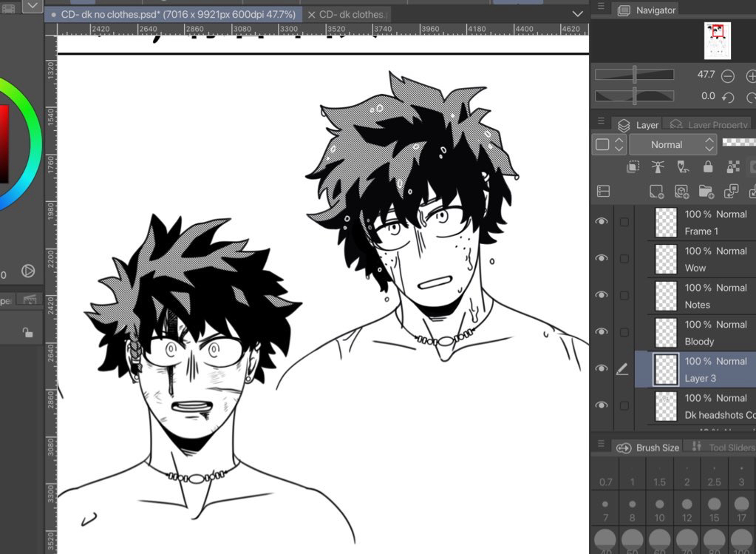The width and height of the screenshot is (756, 554).
Task: Select the size 10 brush preset
Action: click(x=659, y=510)
